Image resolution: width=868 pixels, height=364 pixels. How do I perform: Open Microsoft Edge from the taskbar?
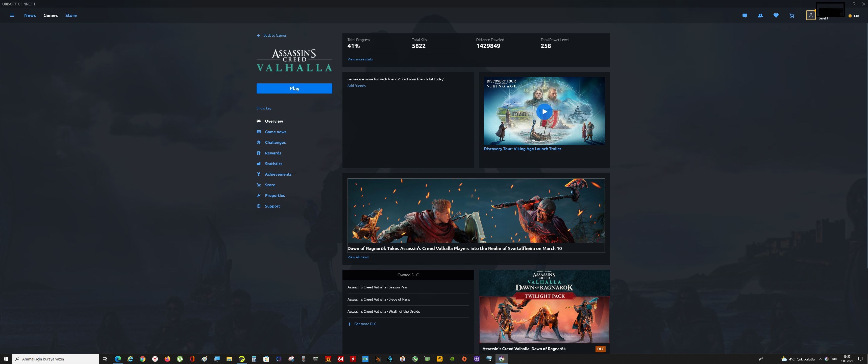pos(118,359)
